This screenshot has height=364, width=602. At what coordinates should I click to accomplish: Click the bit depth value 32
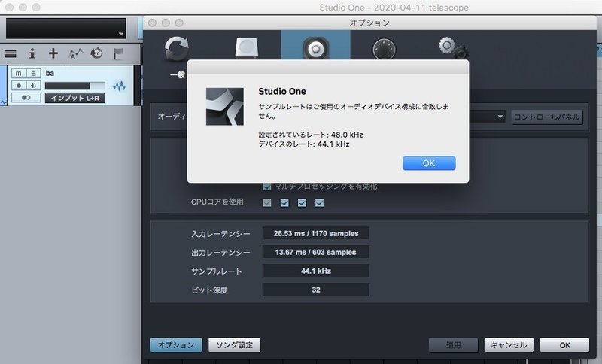pyautogui.click(x=315, y=290)
